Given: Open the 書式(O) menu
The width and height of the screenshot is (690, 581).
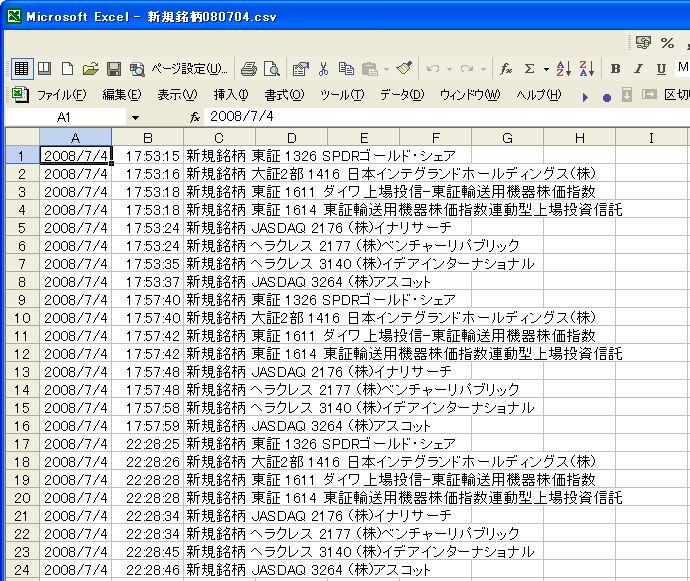Looking at the screenshot, I should (284, 95).
